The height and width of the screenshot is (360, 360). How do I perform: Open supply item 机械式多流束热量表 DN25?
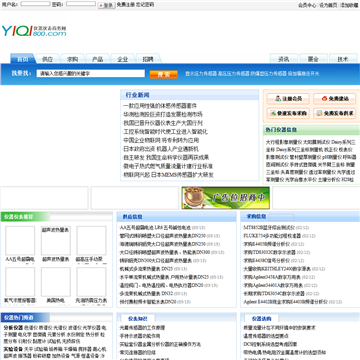point(146,269)
